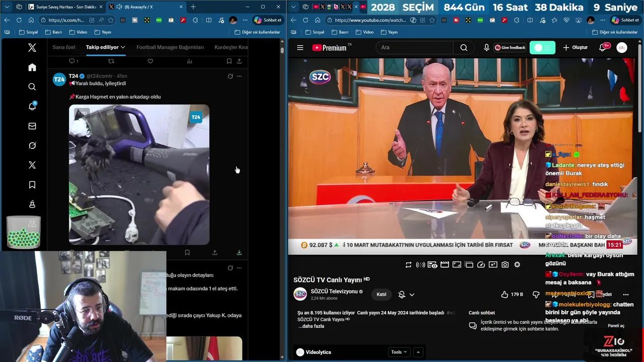Share the T24 crow tweet
The height and width of the screenshot is (362, 644).
click(x=215, y=252)
